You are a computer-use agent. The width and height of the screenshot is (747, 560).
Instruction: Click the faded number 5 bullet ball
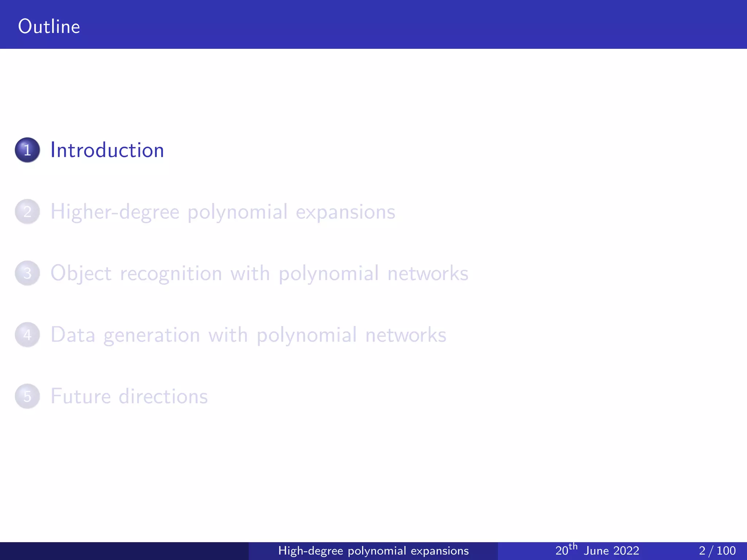[27, 396]
